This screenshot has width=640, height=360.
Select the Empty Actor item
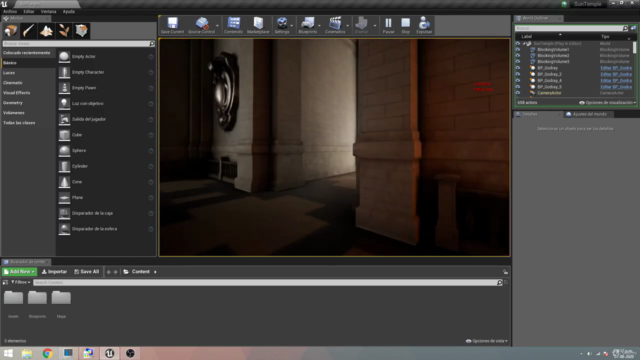pos(106,57)
